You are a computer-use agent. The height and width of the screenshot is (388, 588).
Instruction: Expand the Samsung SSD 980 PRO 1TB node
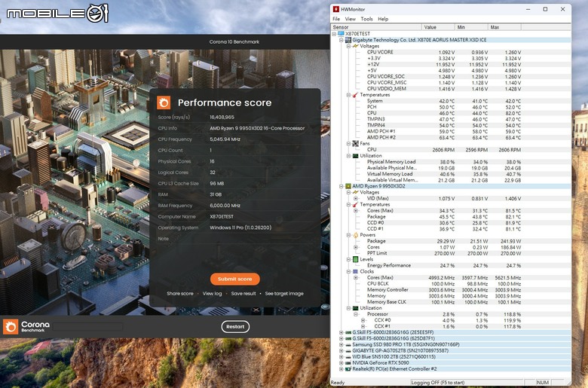coord(341,344)
